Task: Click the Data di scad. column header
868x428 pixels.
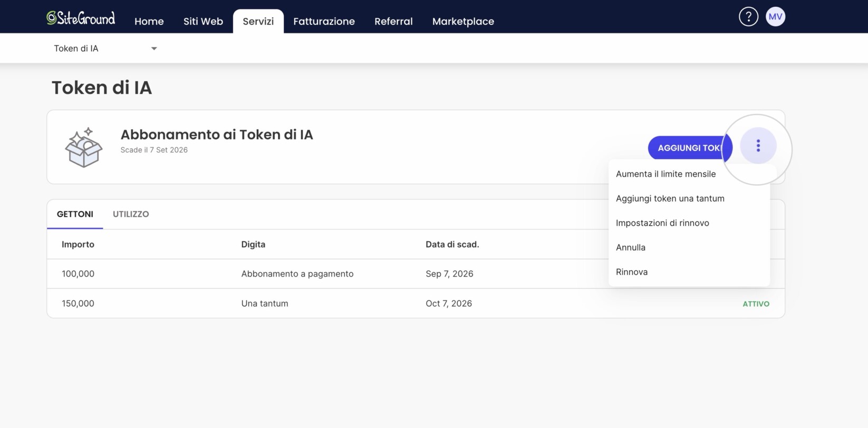Action: (452, 244)
